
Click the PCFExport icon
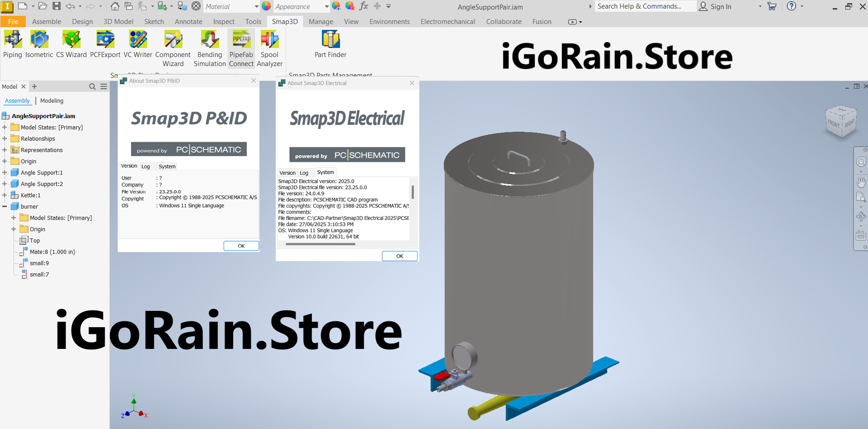105,44
